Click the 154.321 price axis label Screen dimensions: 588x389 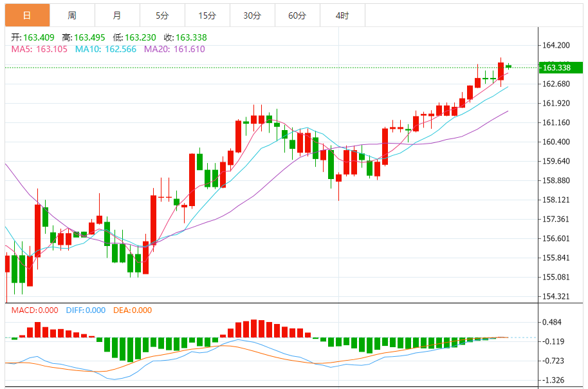pos(556,296)
